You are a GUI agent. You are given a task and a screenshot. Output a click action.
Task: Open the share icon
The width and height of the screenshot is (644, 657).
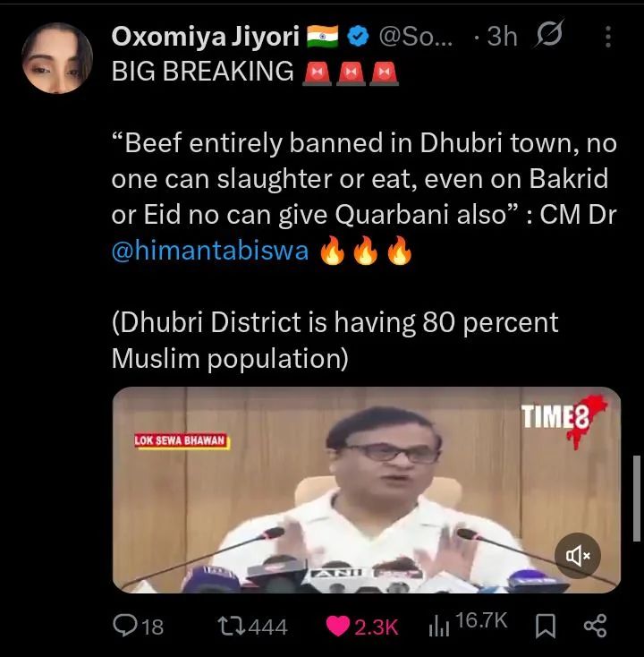click(595, 626)
